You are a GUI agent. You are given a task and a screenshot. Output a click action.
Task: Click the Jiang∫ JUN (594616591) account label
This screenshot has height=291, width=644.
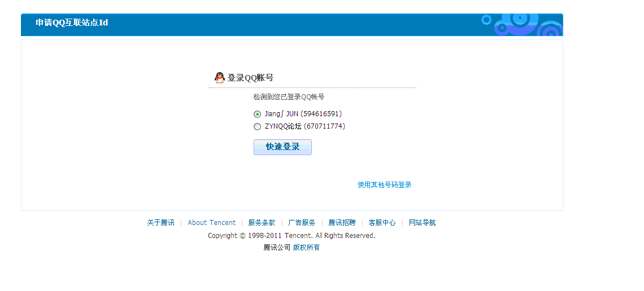(x=303, y=114)
